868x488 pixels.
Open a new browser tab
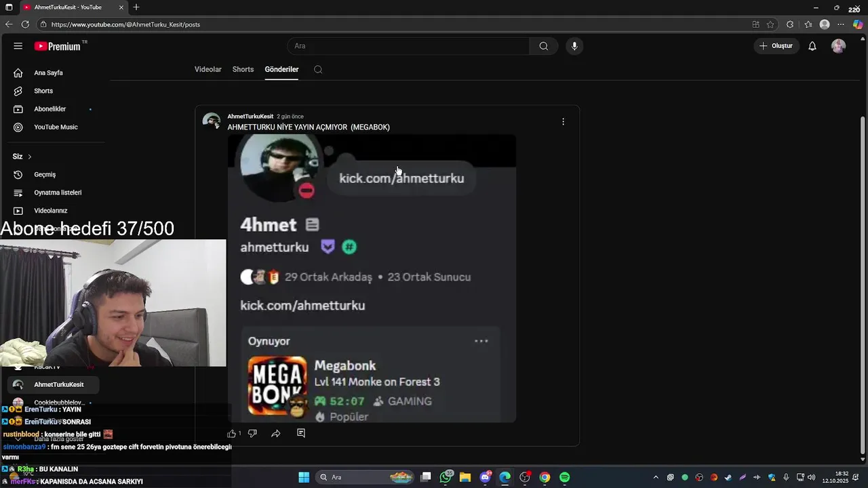point(136,7)
